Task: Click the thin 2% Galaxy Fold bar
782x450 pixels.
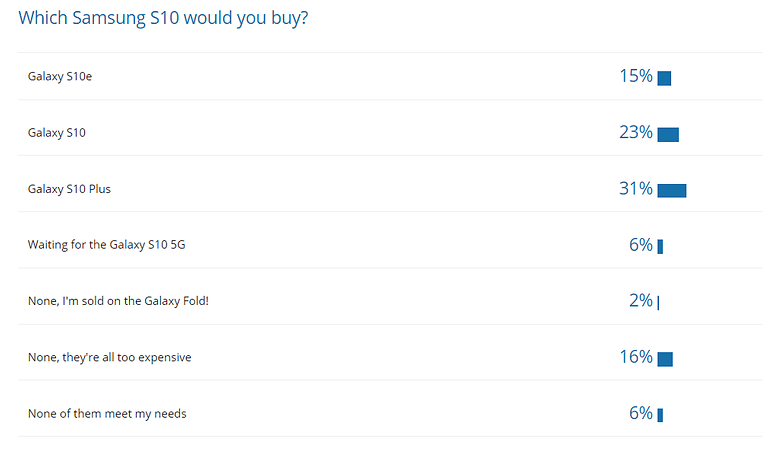Action: click(658, 303)
